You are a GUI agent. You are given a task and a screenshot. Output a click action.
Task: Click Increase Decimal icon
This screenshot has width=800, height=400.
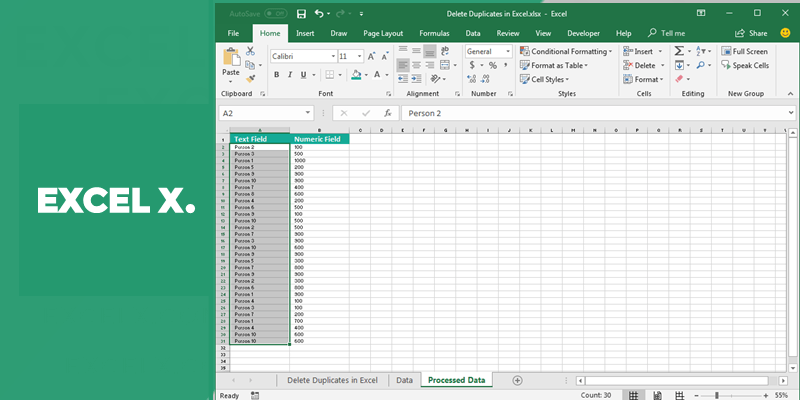(x=471, y=79)
